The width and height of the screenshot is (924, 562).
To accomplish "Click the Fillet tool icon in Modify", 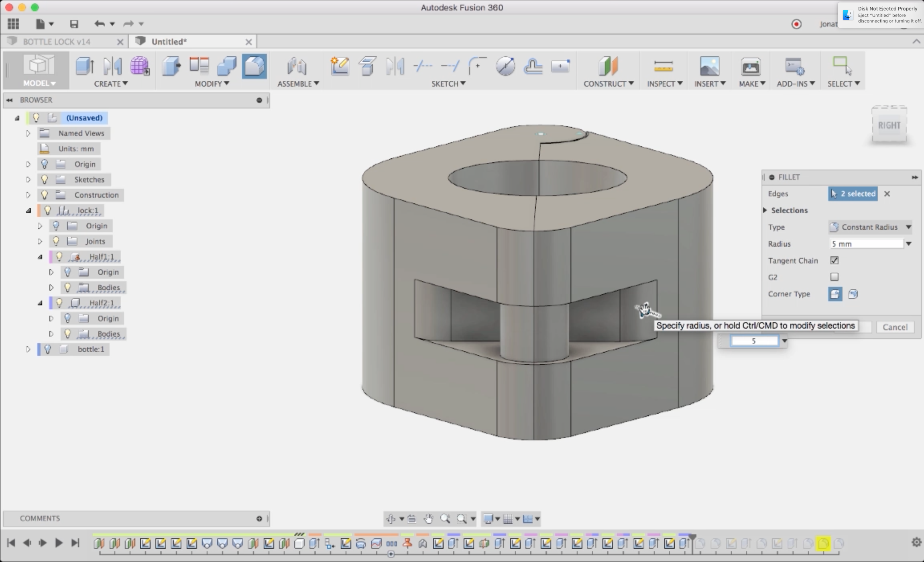I will 254,66.
